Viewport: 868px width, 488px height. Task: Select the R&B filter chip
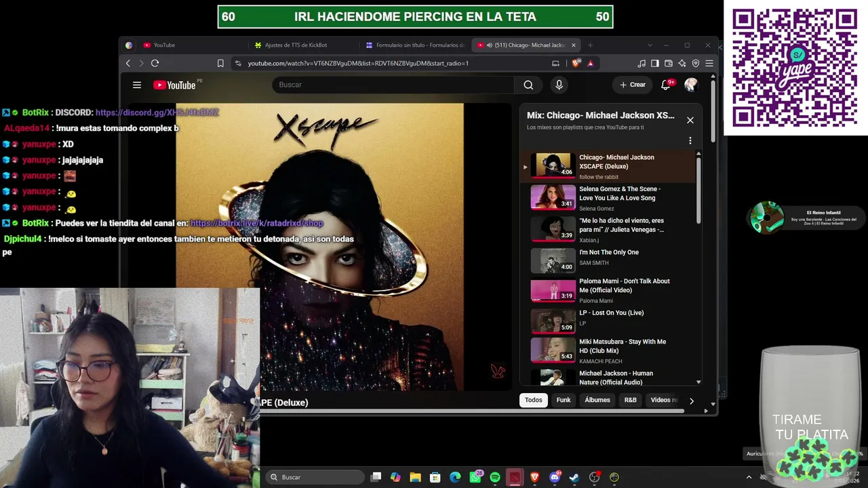pyautogui.click(x=631, y=400)
